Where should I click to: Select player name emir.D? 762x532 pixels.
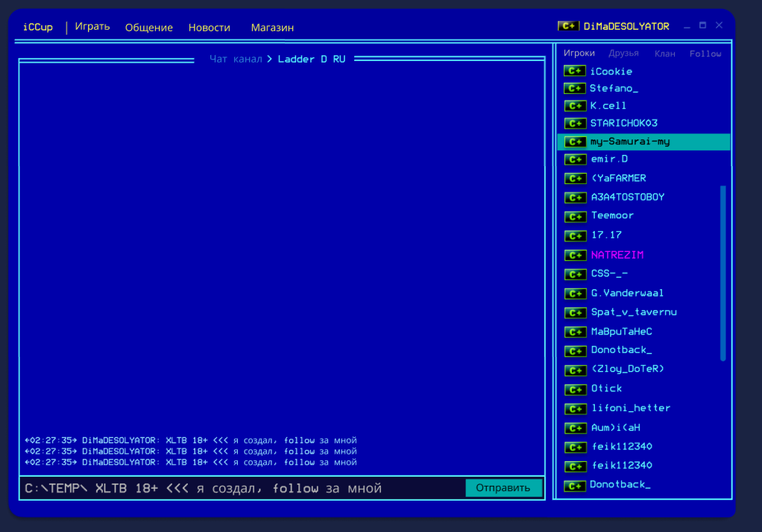tap(609, 159)
